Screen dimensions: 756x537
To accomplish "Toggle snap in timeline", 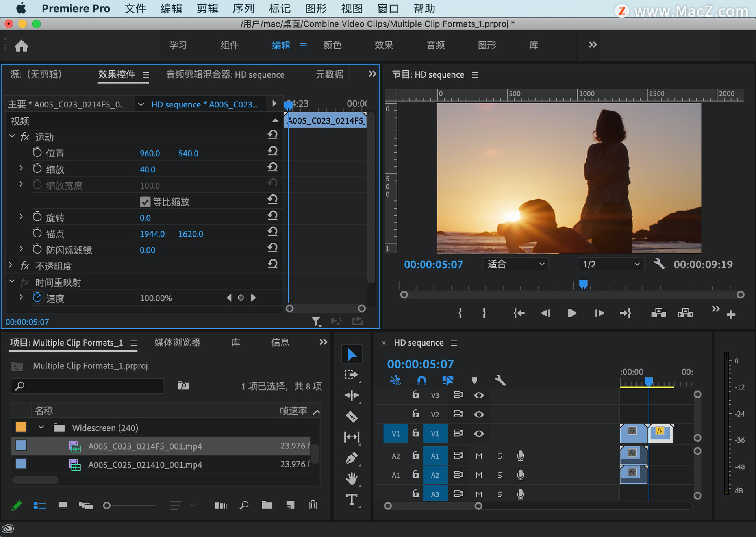I will [x=421, y=380].
